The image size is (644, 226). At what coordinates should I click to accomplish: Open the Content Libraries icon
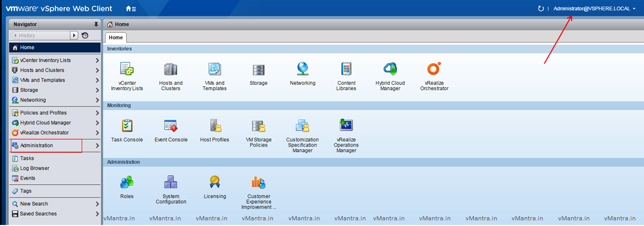[x=346, y=69]
